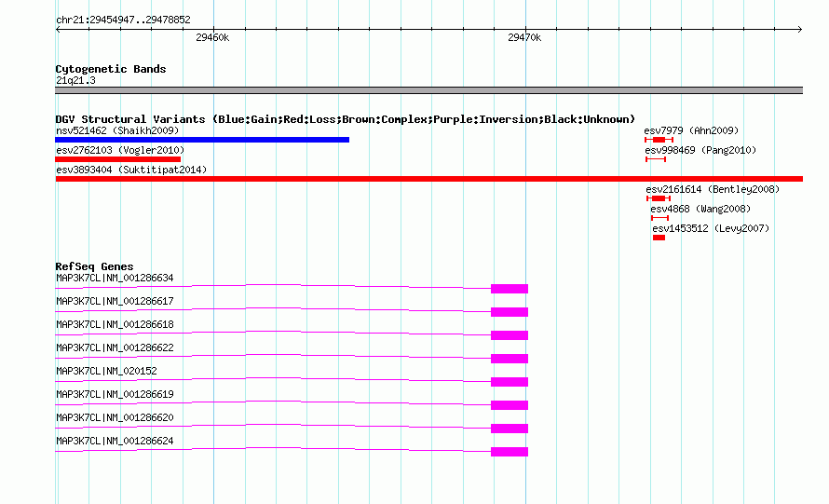Open the nsv521462 (Shaikh2009) label
829x504 pixels.
click(x=117, y=130)
